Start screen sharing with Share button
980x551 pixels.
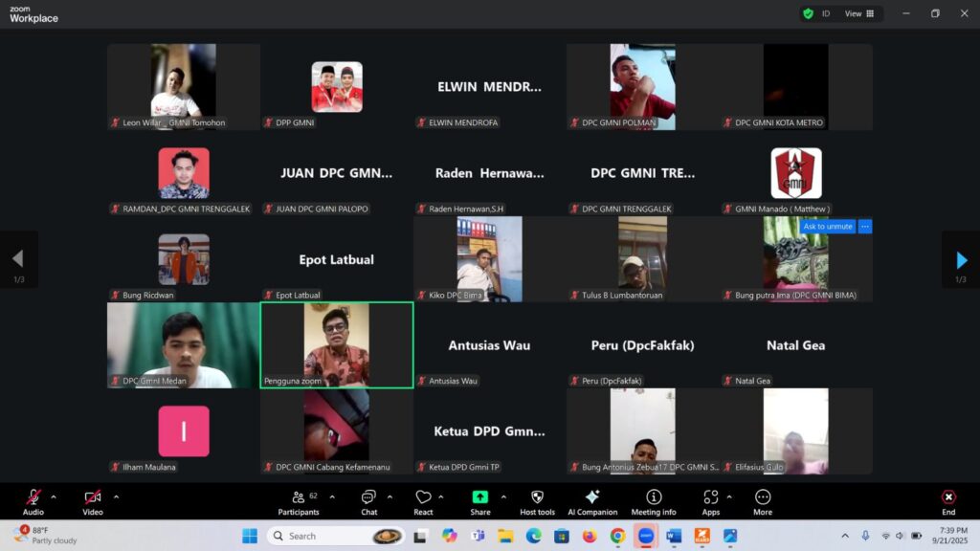pos(479,501)
